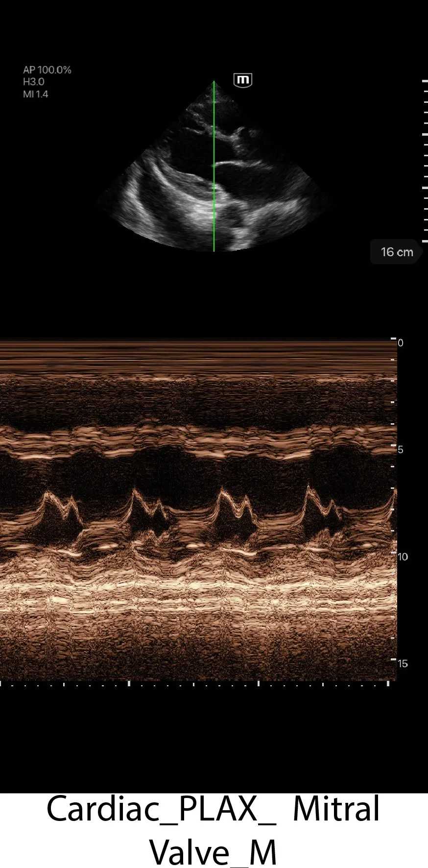Click the 10 depth scale label
This screenshot has height=868, width=428.
(x=403, y=557)
